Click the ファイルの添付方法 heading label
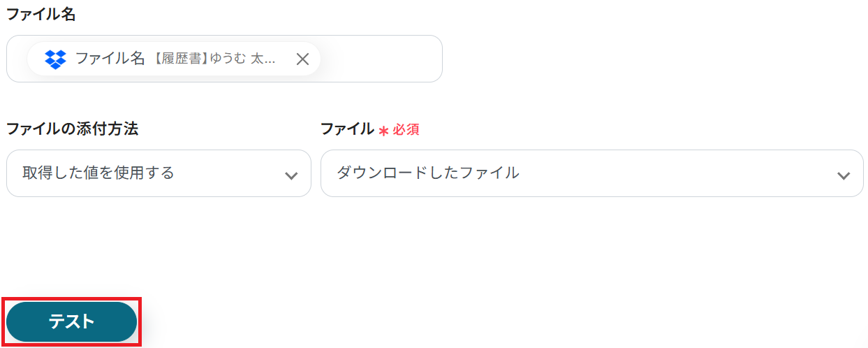 point(72,129)
